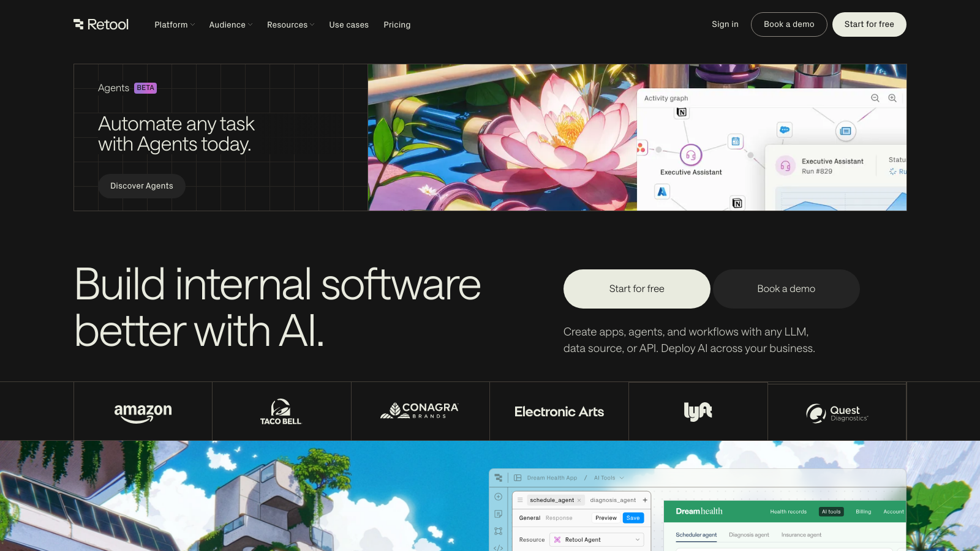Open the Notion node in the activity graph

[682, 113]
